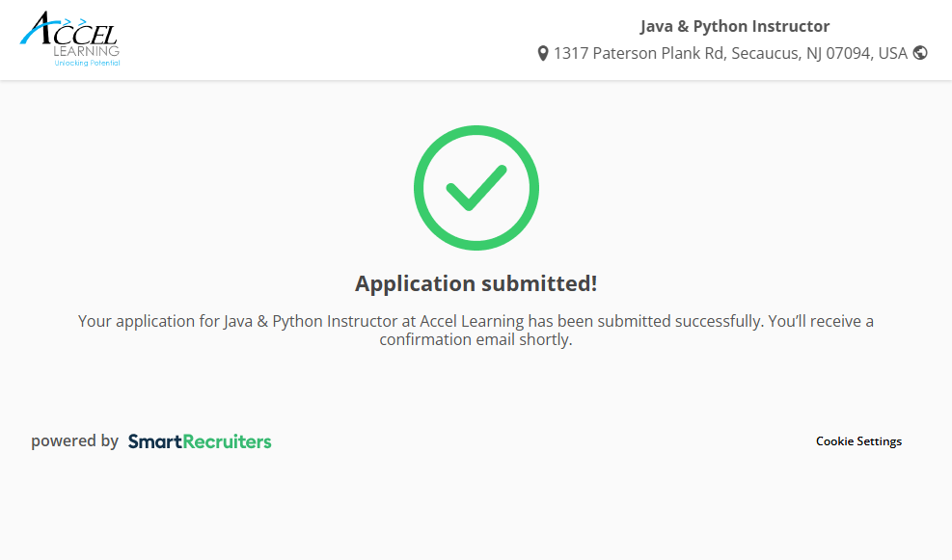952x560 pixels.
Task: Open the SmartRecruiters logo link
Action: [x=200, y=441]
